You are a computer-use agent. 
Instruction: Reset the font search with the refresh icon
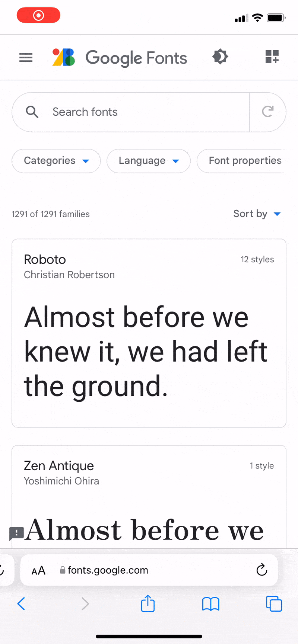point(268,112)
